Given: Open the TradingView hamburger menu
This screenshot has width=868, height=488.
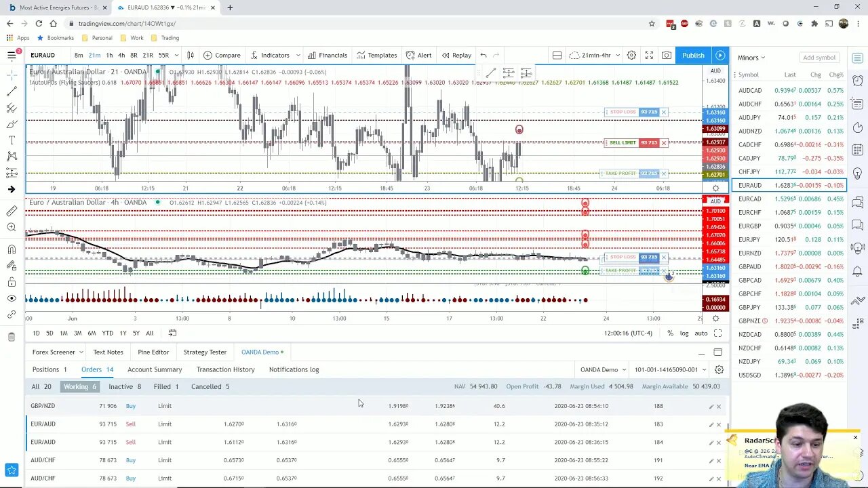Looking at the screenshot, I should pyautogui.click(x=12, y=55).
